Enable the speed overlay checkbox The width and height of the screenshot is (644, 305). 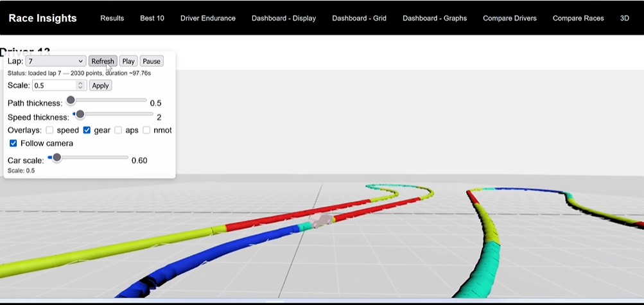click(49, 130)
